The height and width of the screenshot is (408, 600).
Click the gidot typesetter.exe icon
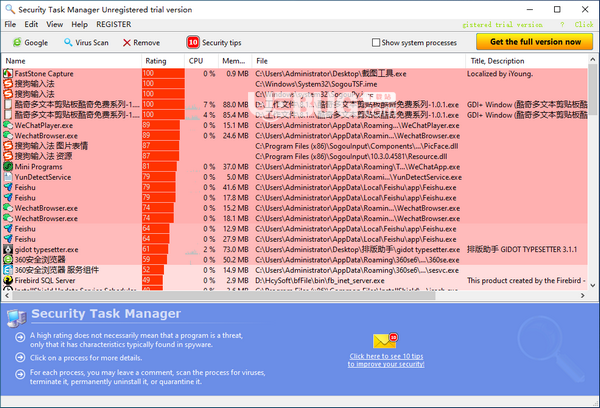(x=8, y=249)
